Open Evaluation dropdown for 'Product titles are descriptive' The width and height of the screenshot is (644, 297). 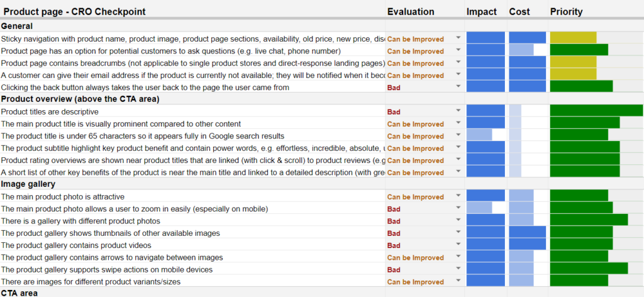(458, 111)
